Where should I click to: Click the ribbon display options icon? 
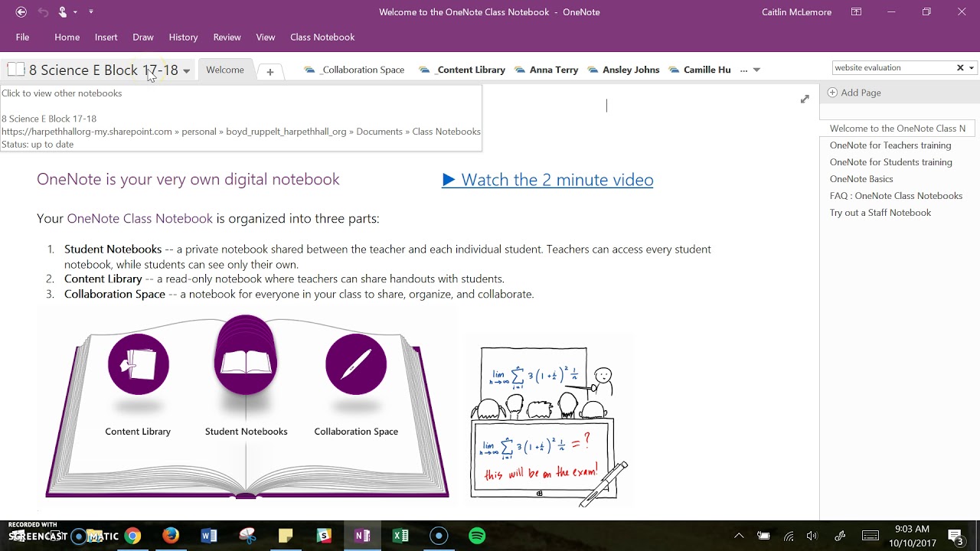(856, 11)
